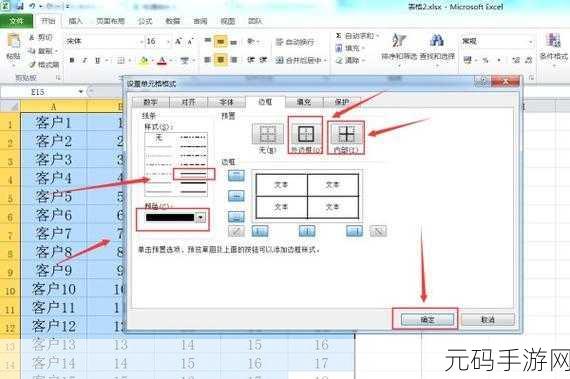Click the Bottom Align icon in ribbon
570x379 pixels.
pyautogui.click(x=234, y=42)
